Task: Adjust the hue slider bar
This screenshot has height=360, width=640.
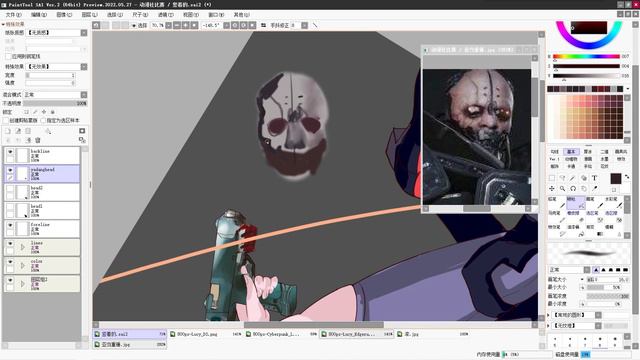Action: [x=586, y=56]
